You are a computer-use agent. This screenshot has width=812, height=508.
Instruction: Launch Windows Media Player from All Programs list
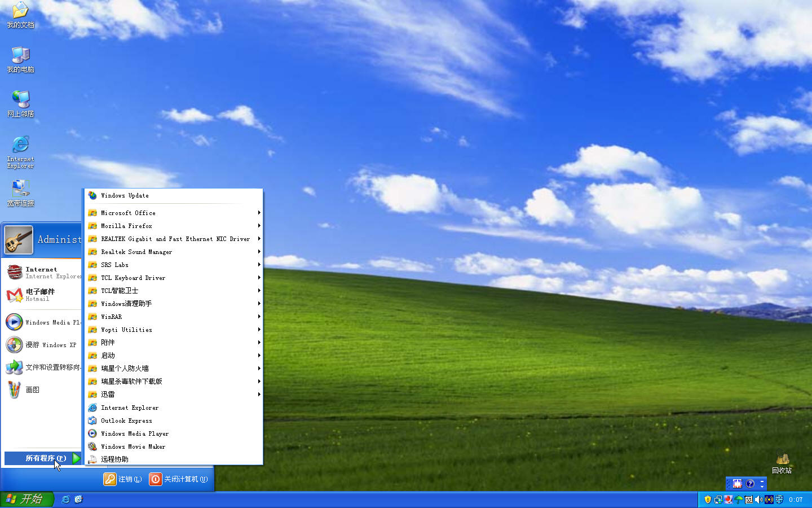pyautogui.click(x=174, y=433)
